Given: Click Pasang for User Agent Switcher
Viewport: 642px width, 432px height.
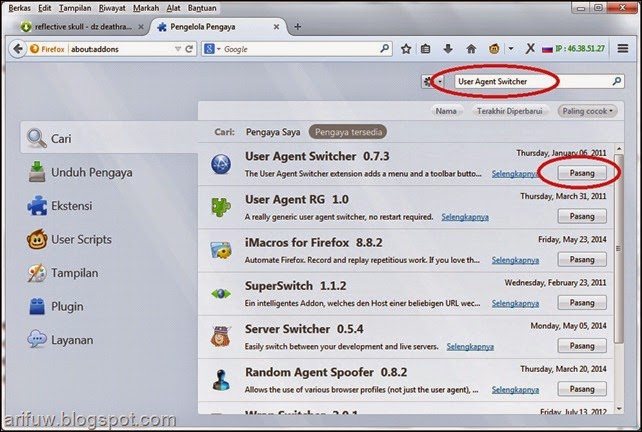Looking at the screenshot, I should [x=582, y=173].
